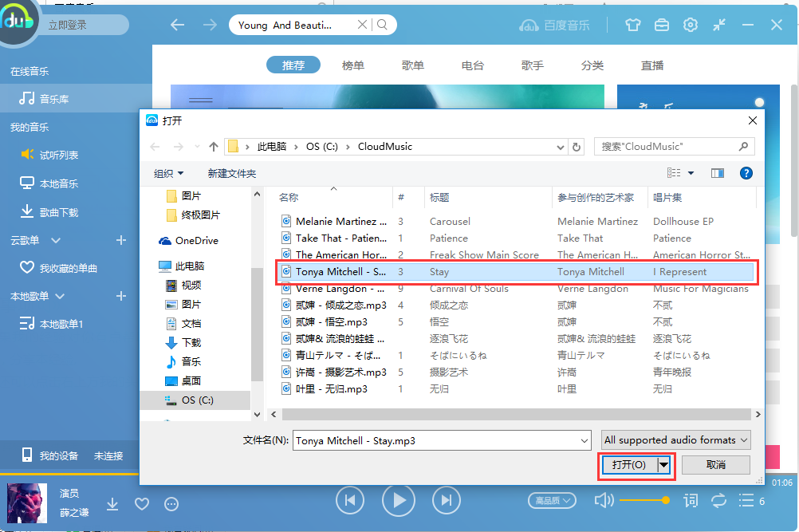This screenshot has width=799, height=532.
Task: Open the 高品质 quality dropdown
Action: tap(552, 500)
